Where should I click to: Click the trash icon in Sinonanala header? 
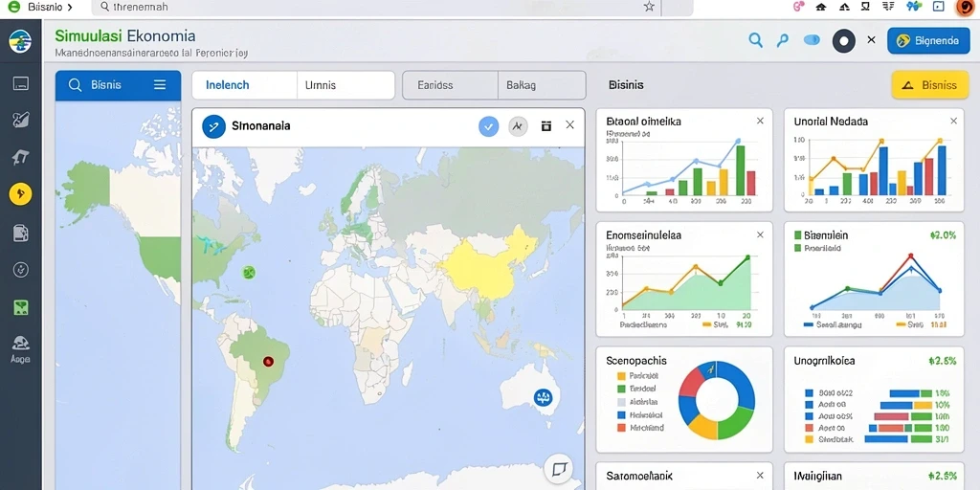click(546, 125)
